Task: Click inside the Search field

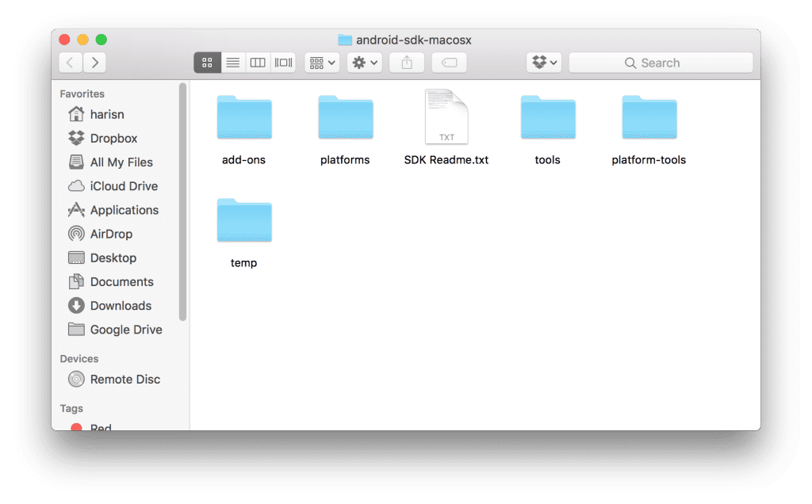Action: click(661, 62)
